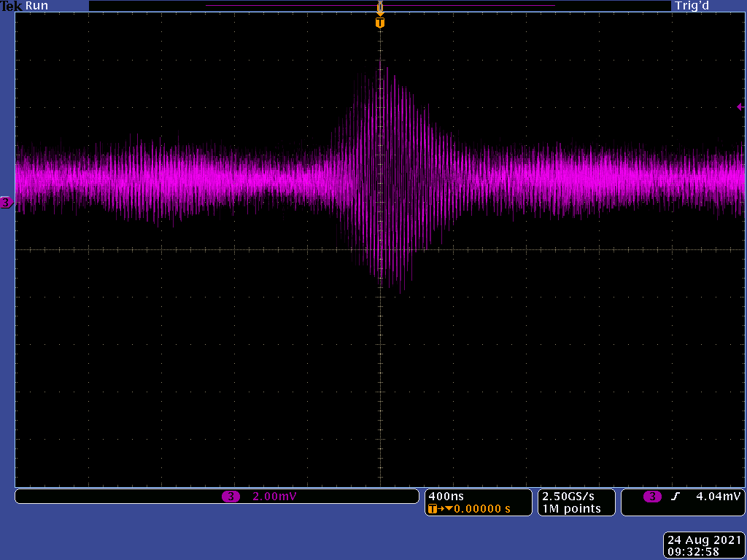Click the 24 Aug 2021 date display
The image size is (747, 560).
703,540
